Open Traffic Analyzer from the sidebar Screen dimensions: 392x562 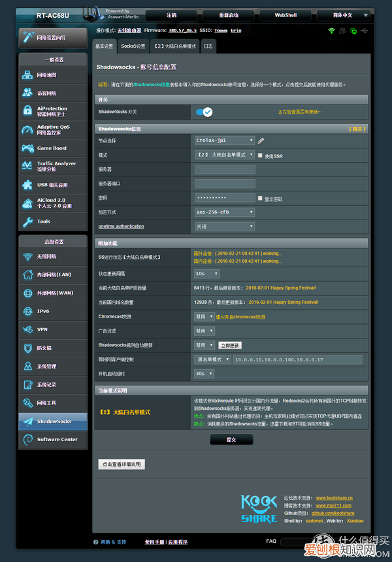[53, 166]
